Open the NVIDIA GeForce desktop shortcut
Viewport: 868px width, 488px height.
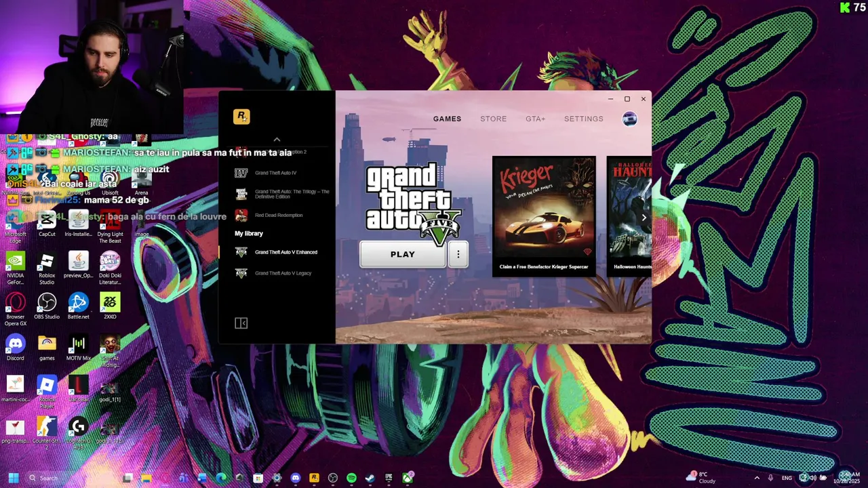click(x=15, y=268)
